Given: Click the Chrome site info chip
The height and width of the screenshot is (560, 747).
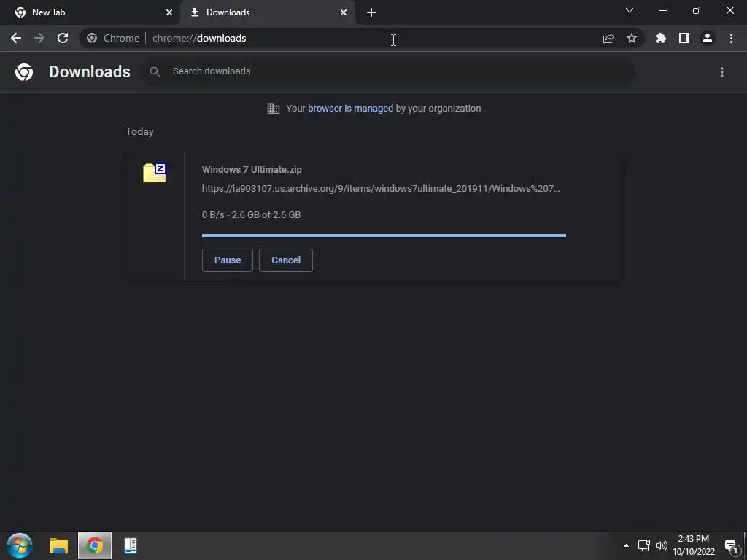Looking at the screenshot, I should (113, 38).
